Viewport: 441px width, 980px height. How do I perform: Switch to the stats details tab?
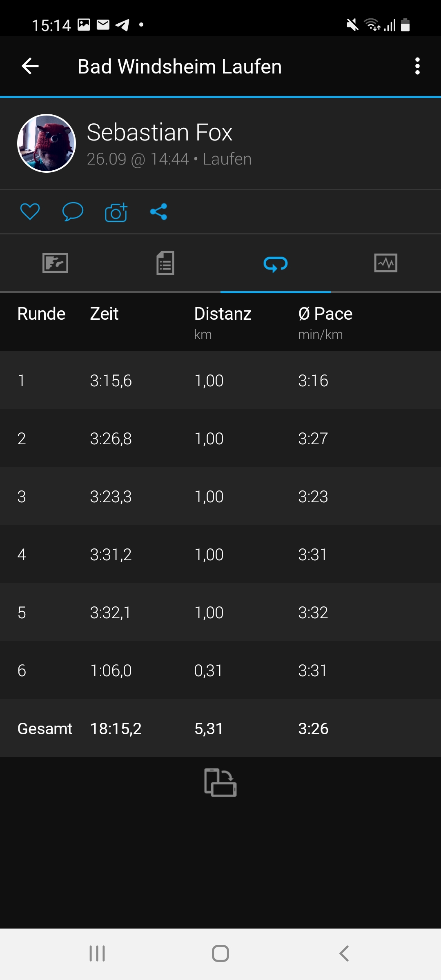point(165,263)
